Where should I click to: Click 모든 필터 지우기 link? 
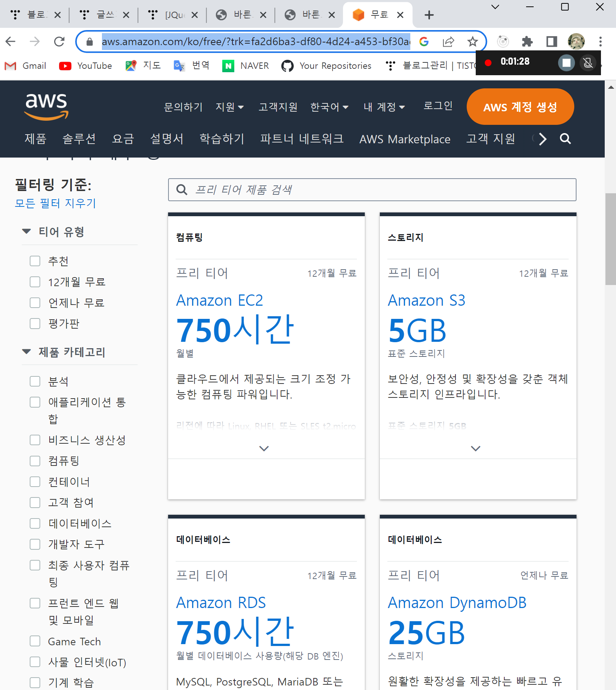tap(55, 203)
